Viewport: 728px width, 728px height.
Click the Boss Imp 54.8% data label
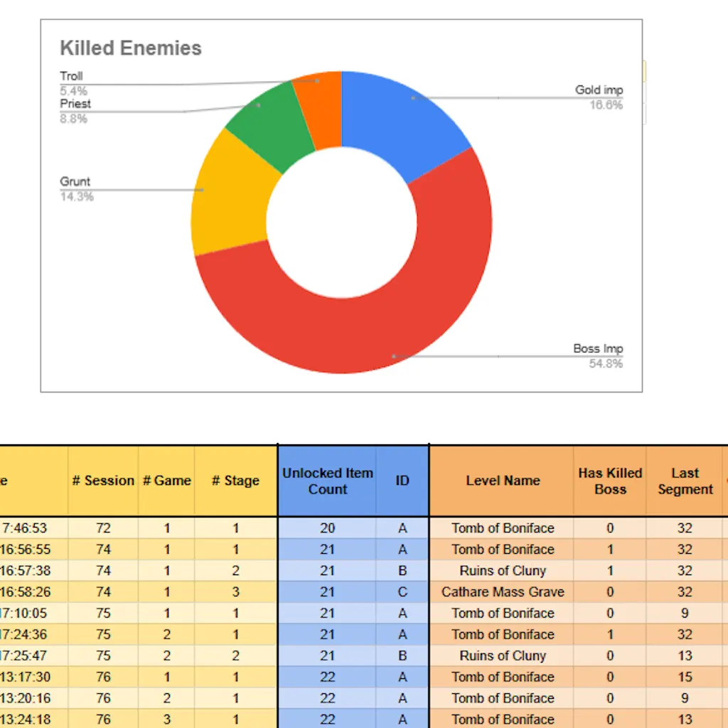coord(598,356)
